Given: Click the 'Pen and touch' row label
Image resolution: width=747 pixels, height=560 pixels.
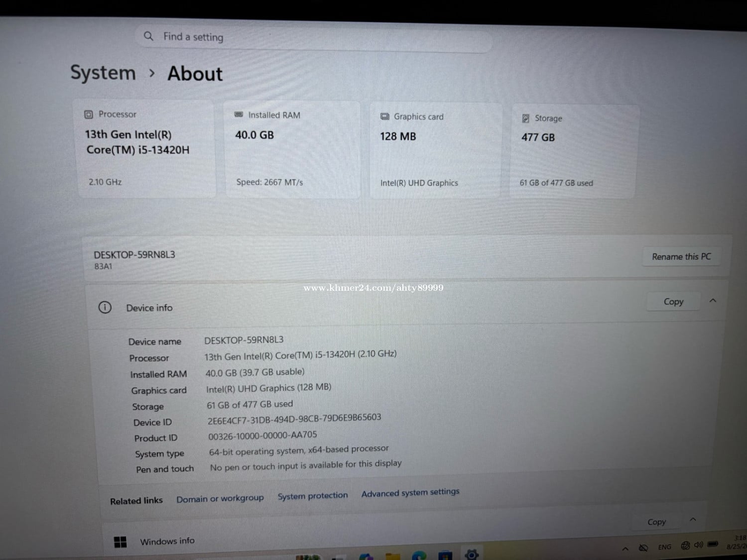Looking at the screenshot, I should pos(165,469).
